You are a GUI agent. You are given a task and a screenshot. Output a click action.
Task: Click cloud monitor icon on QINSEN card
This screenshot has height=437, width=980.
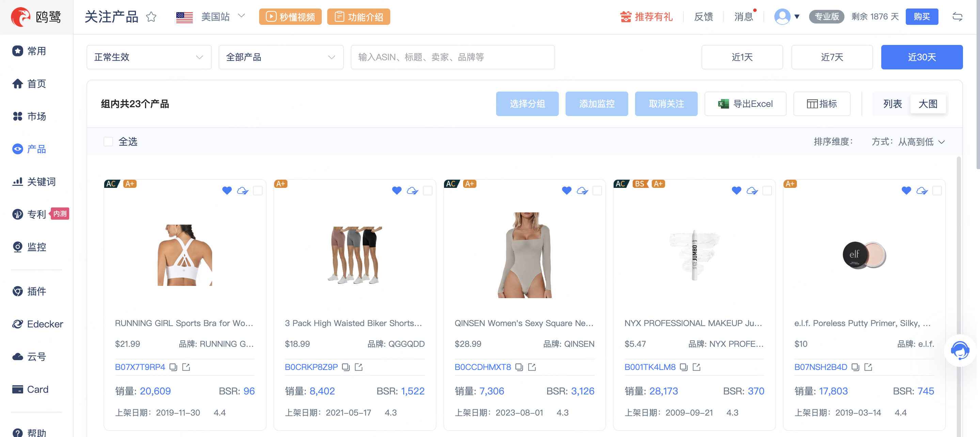pos(582,190)
